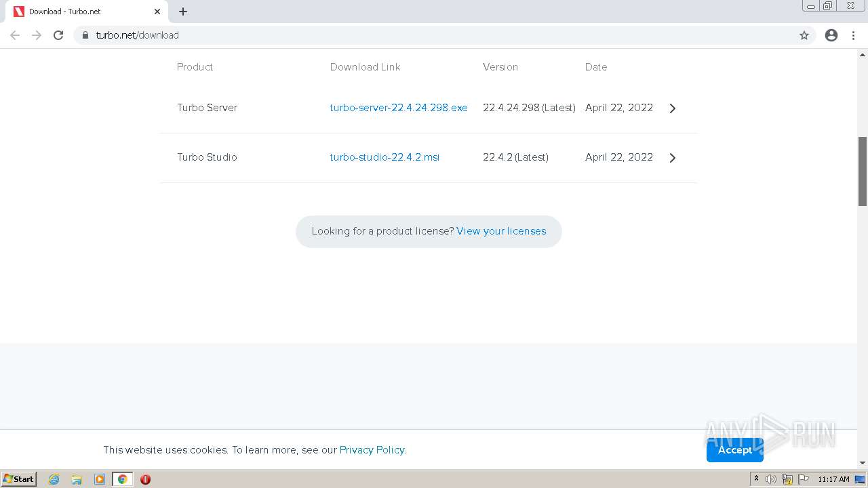Switch to Chrome in the taskbar
This screenshot has width=868, height=488.
pyautogui.click(x=122, y=479)
